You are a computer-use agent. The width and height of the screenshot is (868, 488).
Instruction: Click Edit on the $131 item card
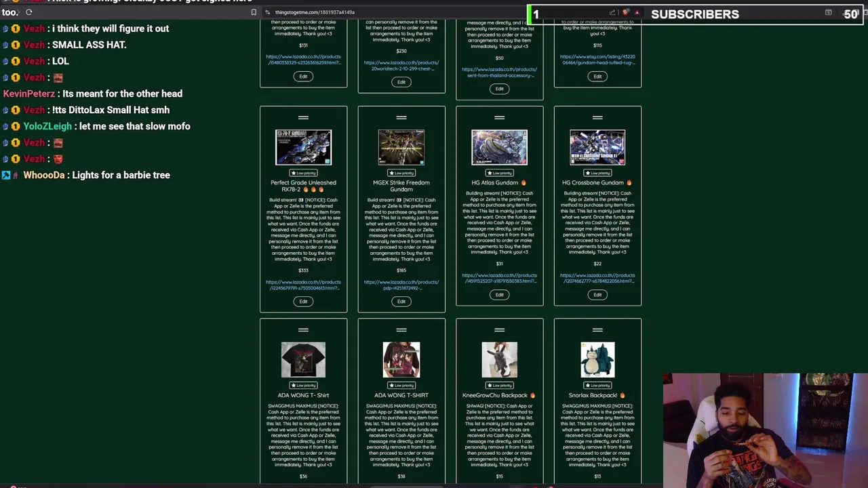pyautogui.click(x=303, y=77)
